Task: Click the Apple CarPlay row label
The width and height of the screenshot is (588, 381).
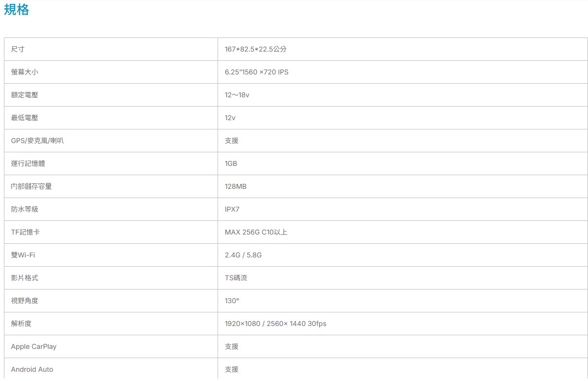Action: tap(34, 346)
